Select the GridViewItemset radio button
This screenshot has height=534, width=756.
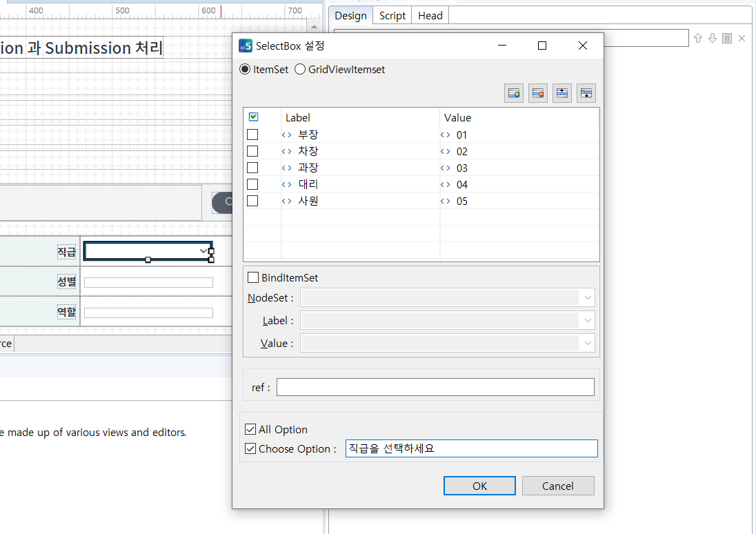(x=300, y=70)
